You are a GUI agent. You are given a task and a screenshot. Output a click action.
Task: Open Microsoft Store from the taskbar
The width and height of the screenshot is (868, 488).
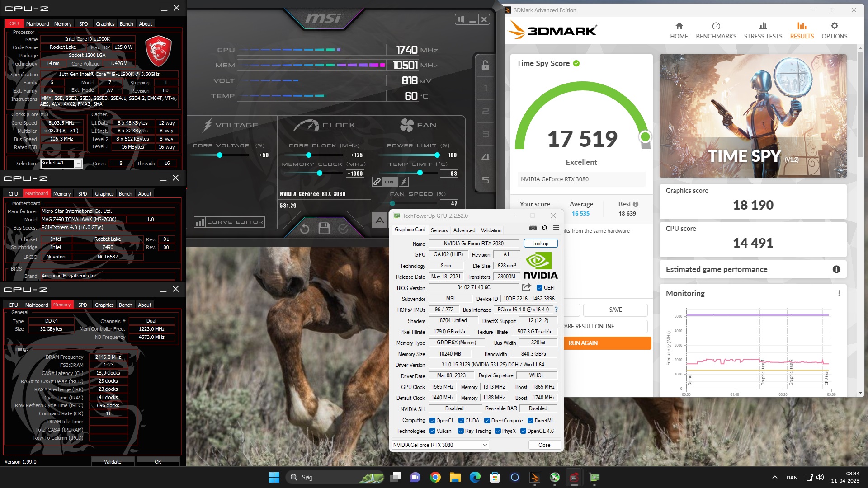click(x=495, y=477)
